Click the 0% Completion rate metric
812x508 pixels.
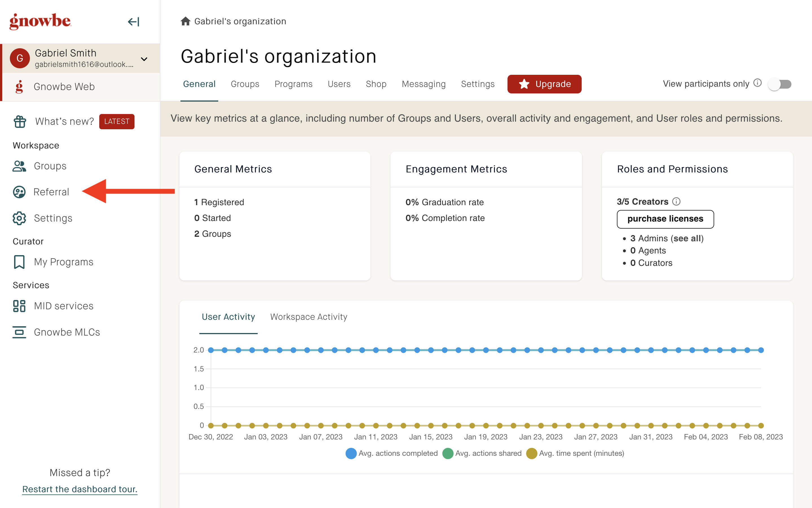click(445, 218)
